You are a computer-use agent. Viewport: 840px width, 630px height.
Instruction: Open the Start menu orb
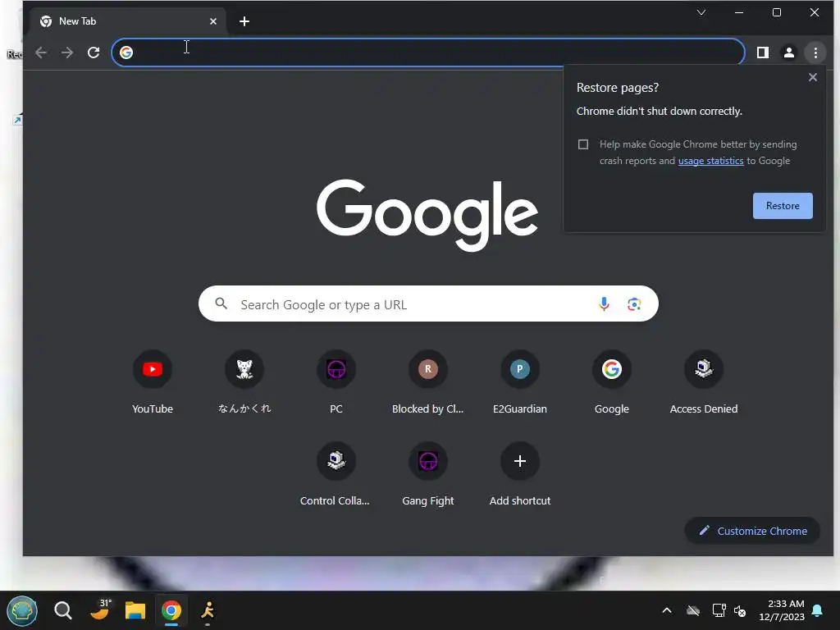coord(22,610)
